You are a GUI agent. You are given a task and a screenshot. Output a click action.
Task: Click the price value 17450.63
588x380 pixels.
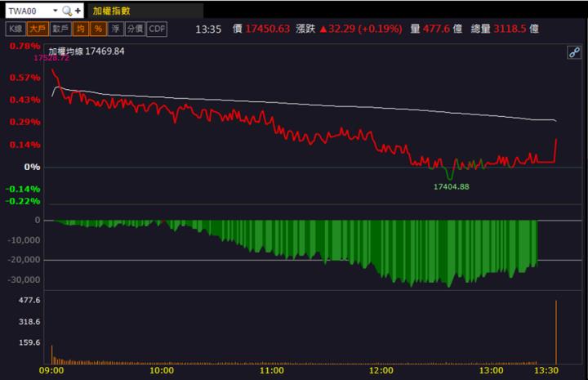click(267, 29)
